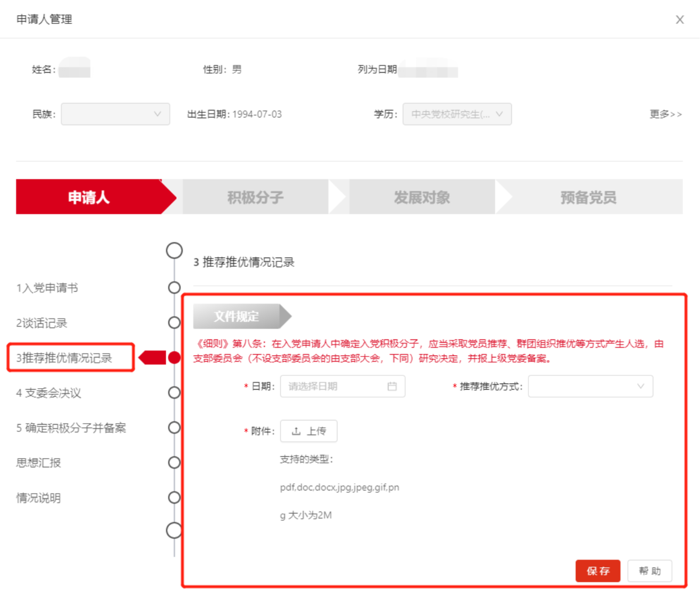Switch to the 发展对象 stage tab
This screenshot has height=598, width=700.
tap(422, 197)
